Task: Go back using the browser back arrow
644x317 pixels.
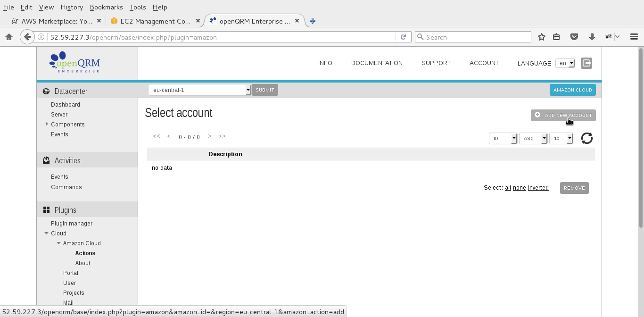Action: click(27, 37)
